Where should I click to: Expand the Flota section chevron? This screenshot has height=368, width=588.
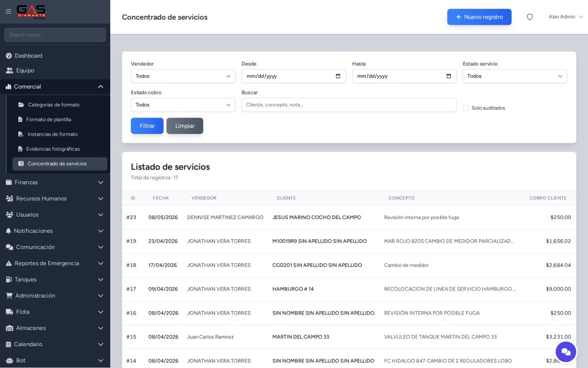[x=100, y=312]
